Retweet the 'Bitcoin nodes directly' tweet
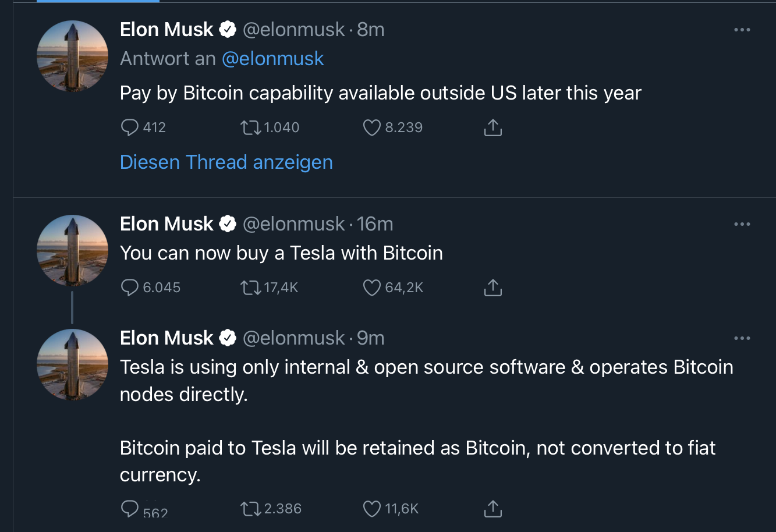 click(251, 508)
